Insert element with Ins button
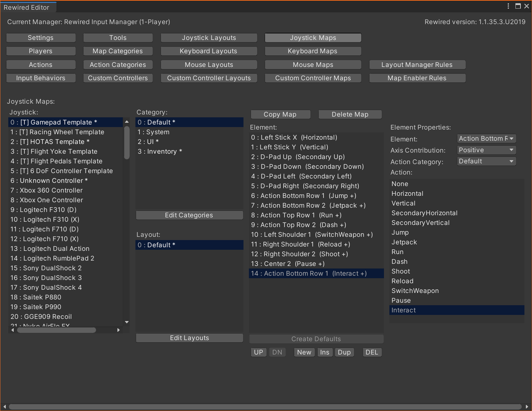The height and width of the screenshot is (411, 532). [x=325, y=353]
